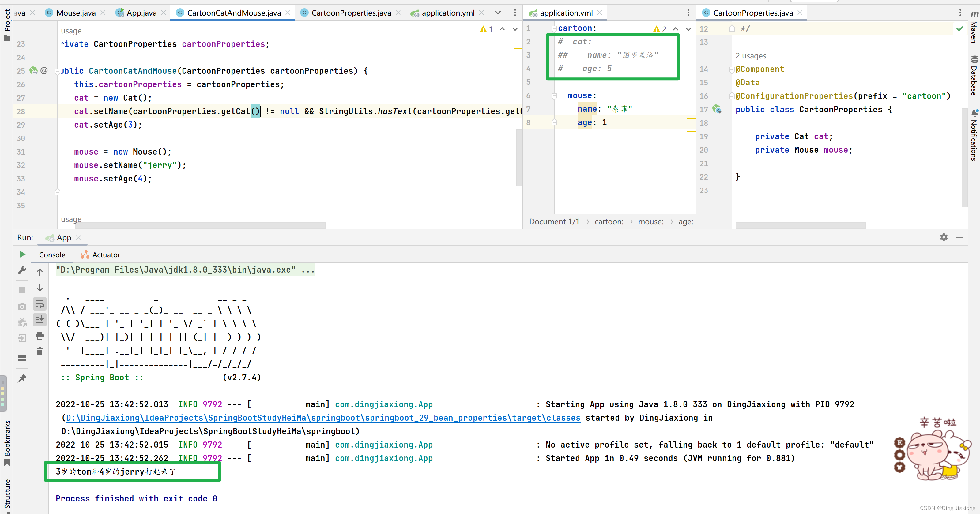Click the green Rerun App button

22,254
